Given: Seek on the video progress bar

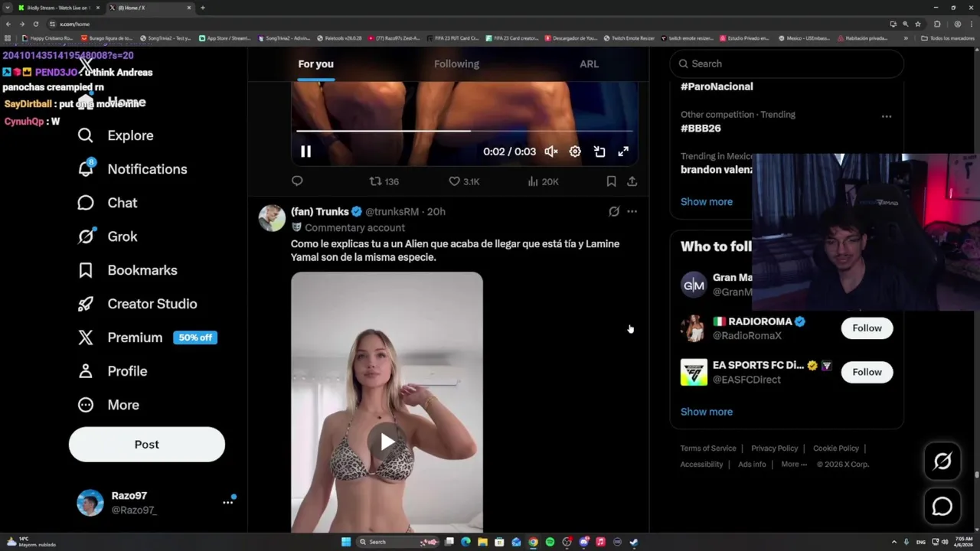Looking at the screenshot, I should click(464, 131).
